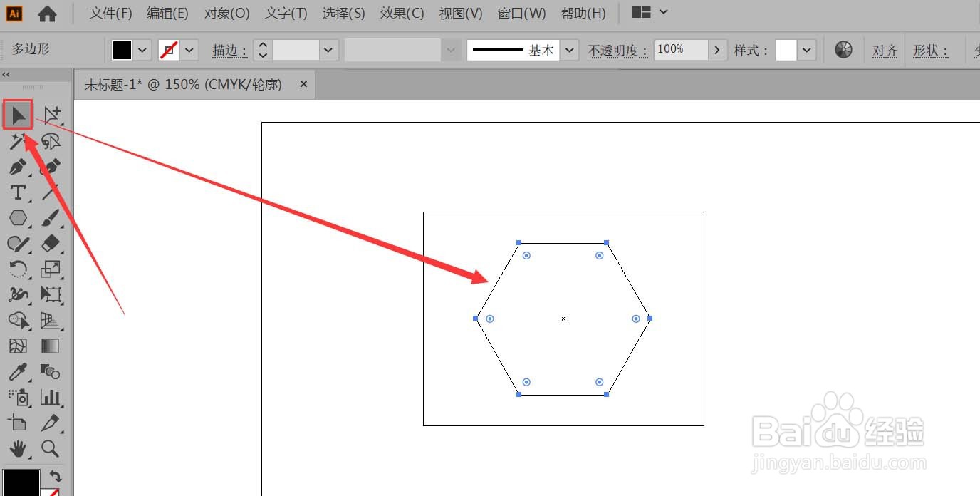Select the Artboard tool
This screenshot has width=980, height=496.
point(18,423)
